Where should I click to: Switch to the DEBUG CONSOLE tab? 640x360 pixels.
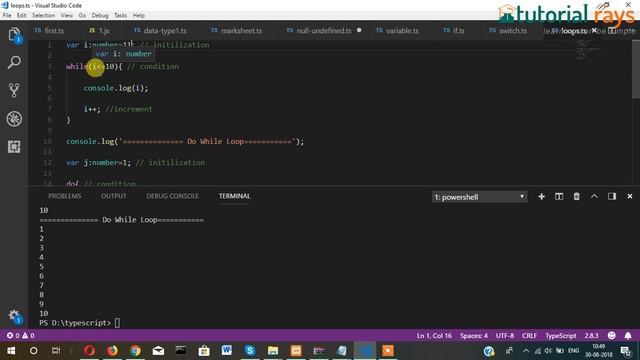172,196
